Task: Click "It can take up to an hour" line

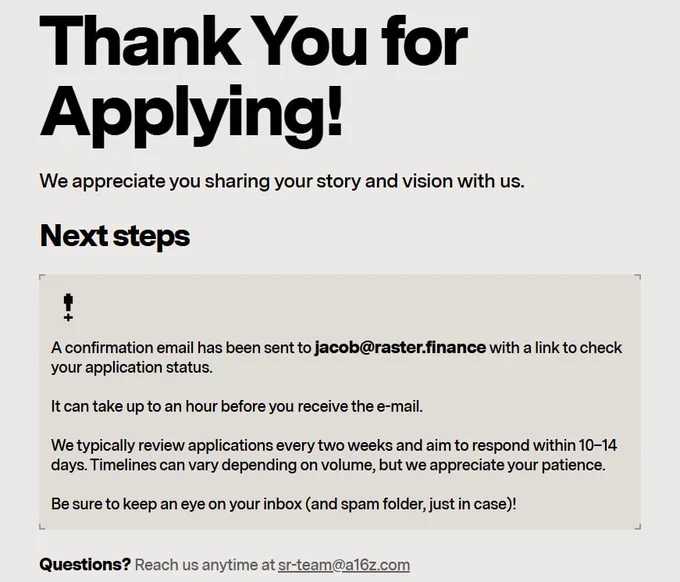Action: (x=237, y=406)
